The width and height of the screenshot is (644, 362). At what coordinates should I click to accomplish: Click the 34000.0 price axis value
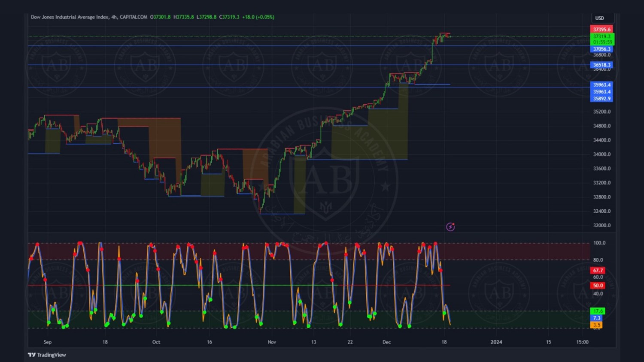click(x=601, y=154)
